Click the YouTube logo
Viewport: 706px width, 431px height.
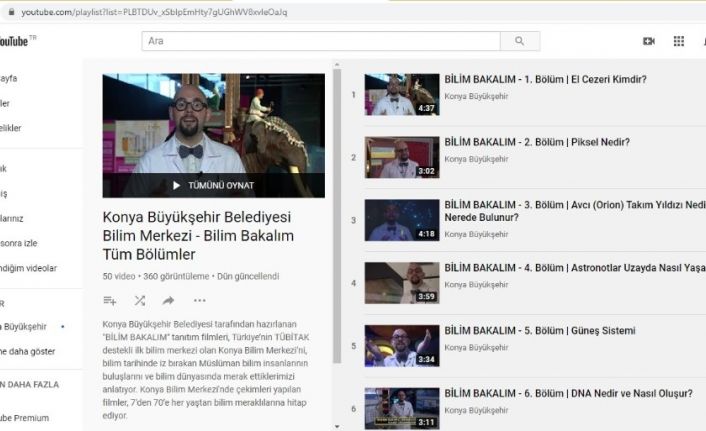click(x=14, y=41)
